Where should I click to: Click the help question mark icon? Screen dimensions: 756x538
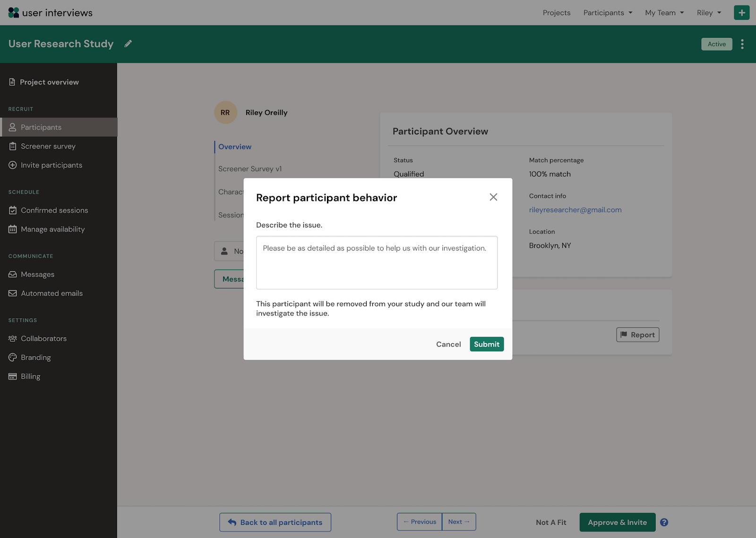(664, 522)
